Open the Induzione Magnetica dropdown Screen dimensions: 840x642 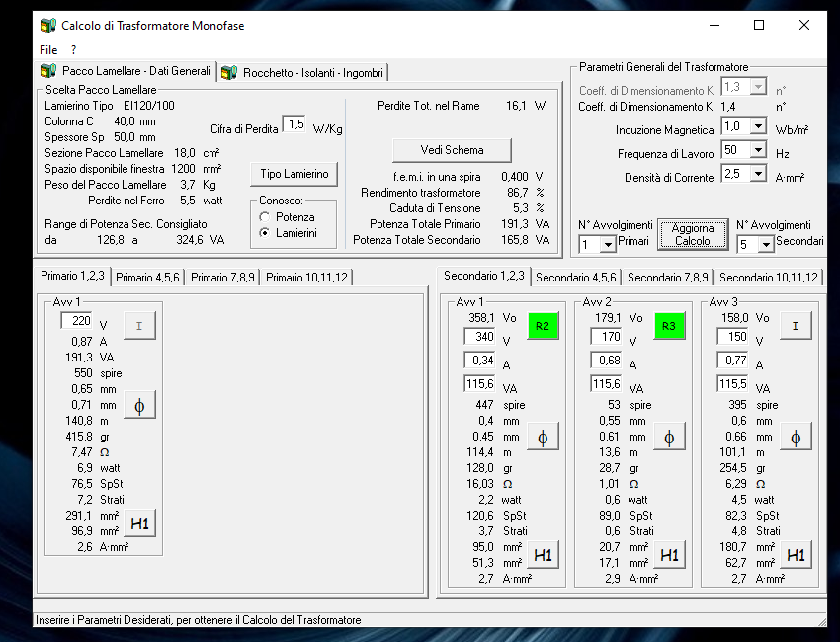pyautogui.click(x=758, y=126)
